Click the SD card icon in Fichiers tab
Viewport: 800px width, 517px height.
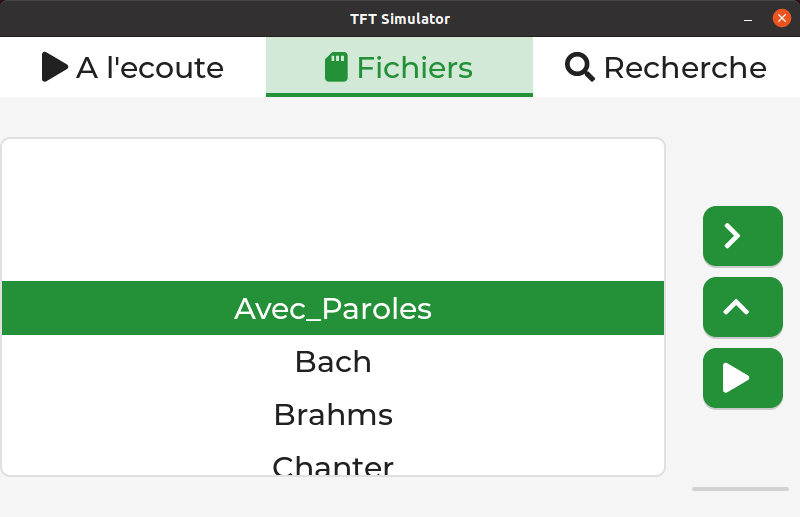pyautogui.click(x=336, y=67)
